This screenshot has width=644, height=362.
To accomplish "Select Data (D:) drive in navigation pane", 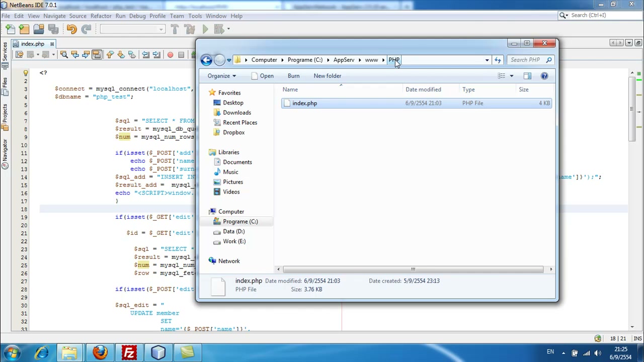I will point(233,231).
